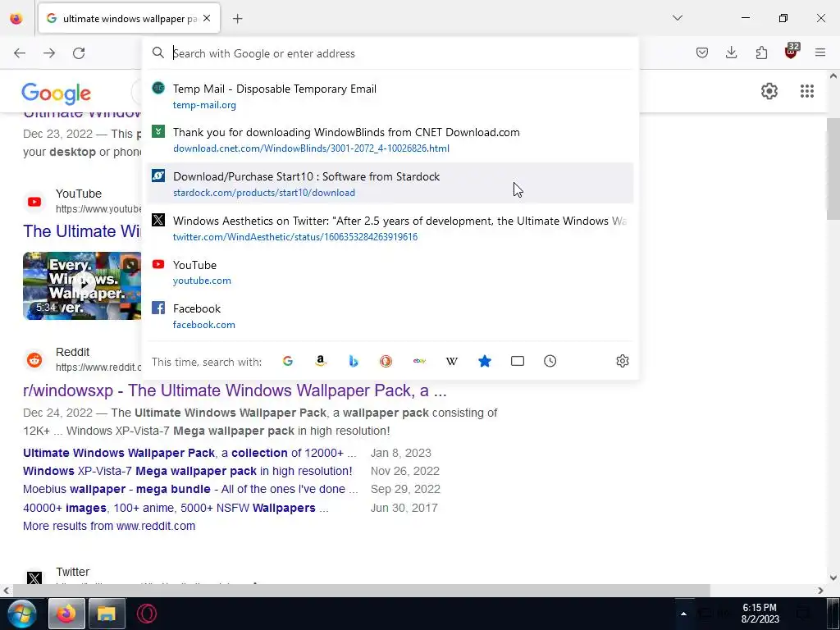This screenshot has width=840, height=630.
Task: Select WindowBlinds CNET download suggestion
Action: click(390, 139)
